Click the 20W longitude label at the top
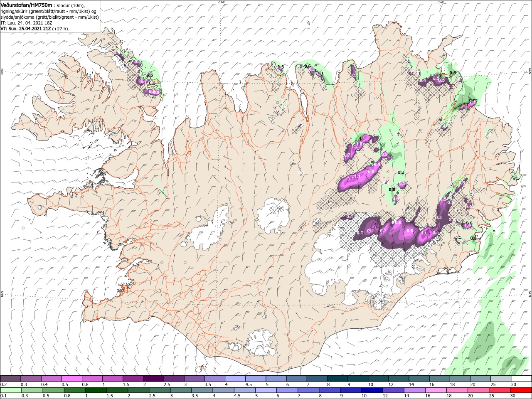 [221, 2]
